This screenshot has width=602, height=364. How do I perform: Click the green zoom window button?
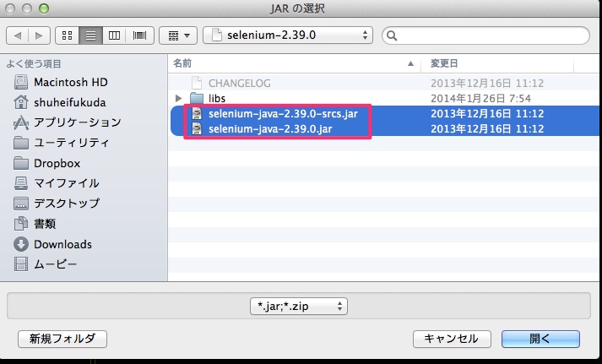click(x=44, y=8)
